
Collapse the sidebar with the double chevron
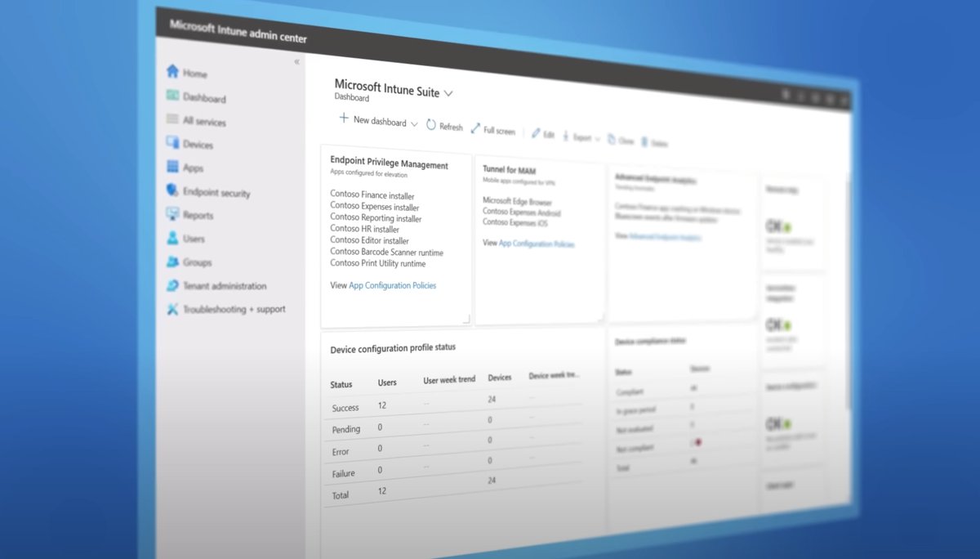[x=296, y=62]
